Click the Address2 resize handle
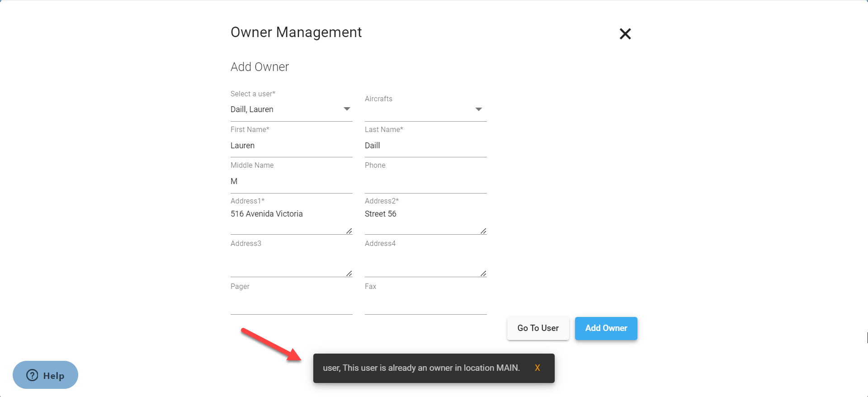The height and width of the screenshot is (397, 868). pyautogui.click(x=483, y=231)
